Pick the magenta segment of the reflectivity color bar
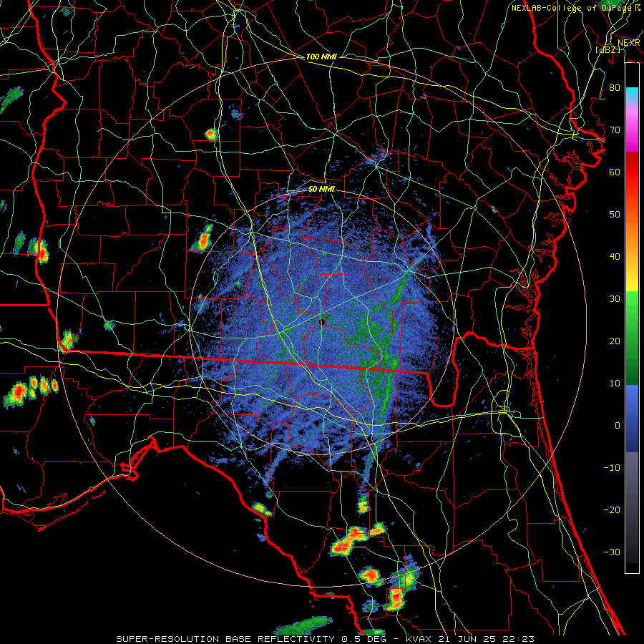Image resolution: width=644 pixels, height=644 pixels. click(632, 132)
